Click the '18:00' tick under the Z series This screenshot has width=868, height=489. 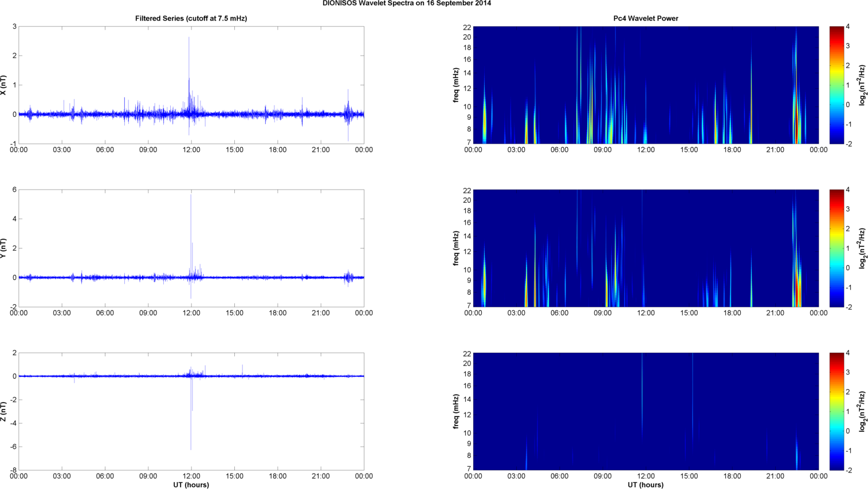pos(278,476)
